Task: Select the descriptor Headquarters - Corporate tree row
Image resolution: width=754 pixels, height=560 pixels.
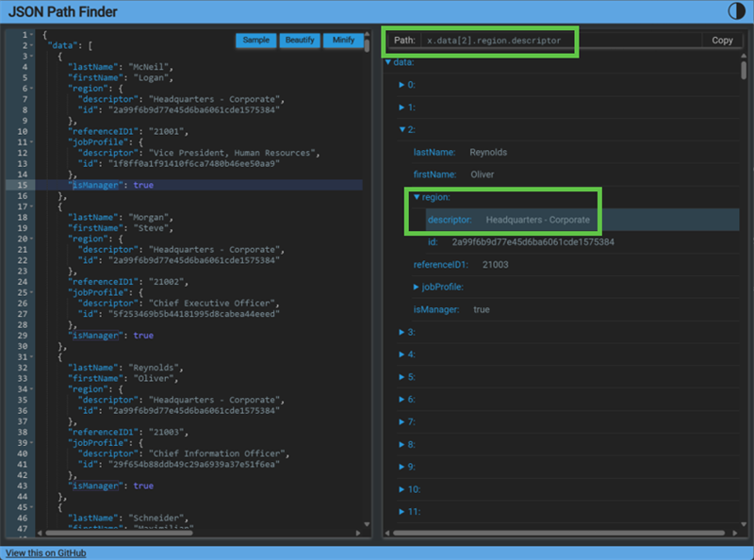Action: point(582,220)
